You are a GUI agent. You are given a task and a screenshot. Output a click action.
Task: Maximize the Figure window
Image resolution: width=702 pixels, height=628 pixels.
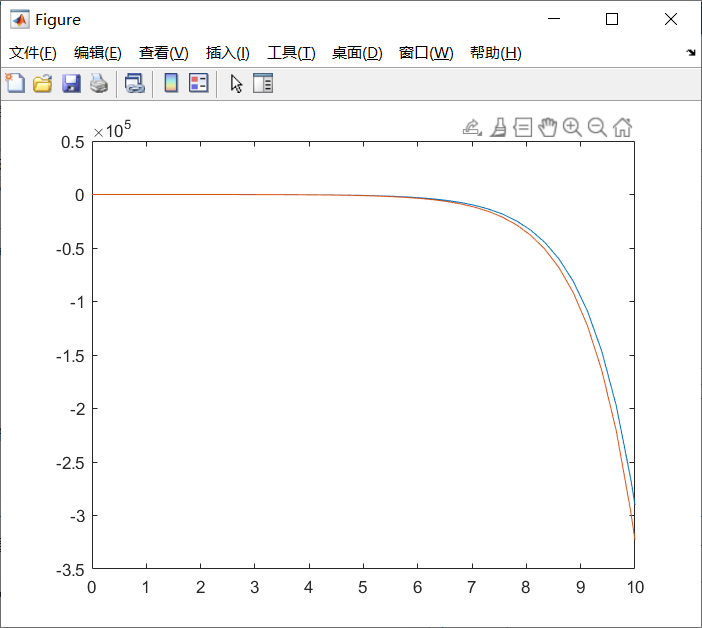(x=612, y=19)
